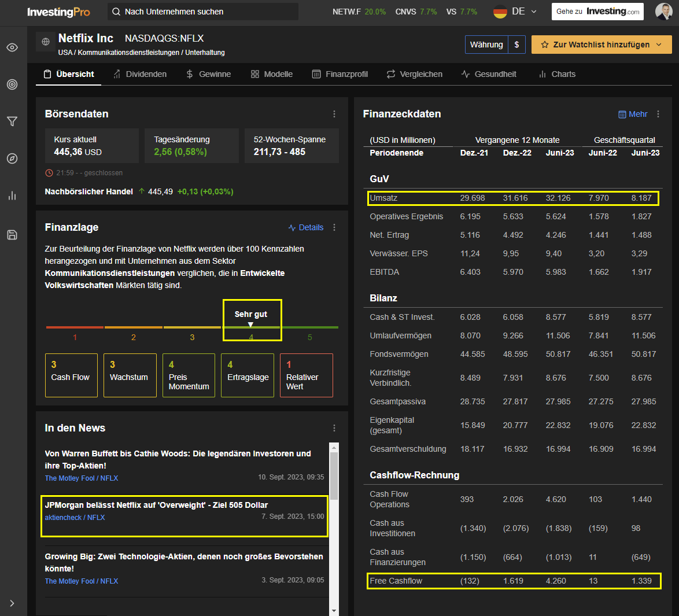Switch to the Vergleichen tab

click(415, 74)
